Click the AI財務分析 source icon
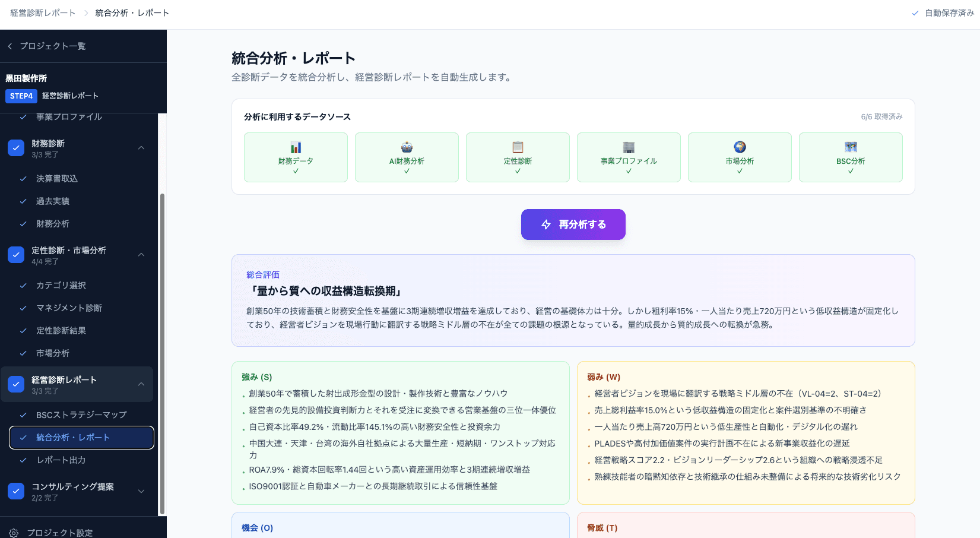Screen dimensions: 980x538 coord(407,148)
